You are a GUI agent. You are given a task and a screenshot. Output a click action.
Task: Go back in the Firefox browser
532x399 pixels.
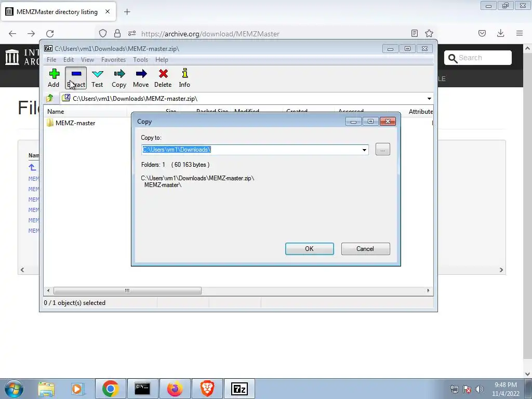[x=12, y=34]
